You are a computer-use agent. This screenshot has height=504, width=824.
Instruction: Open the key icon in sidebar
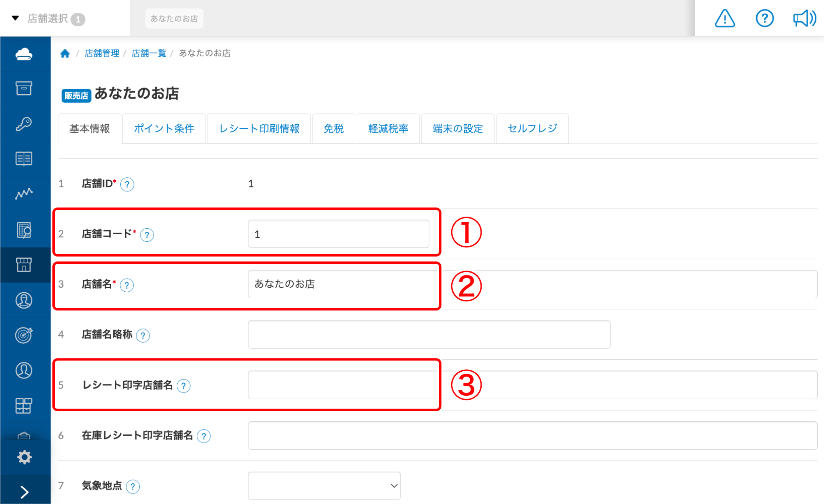point(24,124)
